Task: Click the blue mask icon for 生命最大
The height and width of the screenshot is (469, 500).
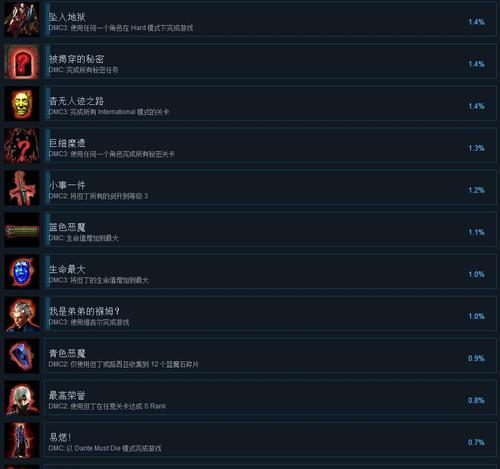Action: point(22,272)
